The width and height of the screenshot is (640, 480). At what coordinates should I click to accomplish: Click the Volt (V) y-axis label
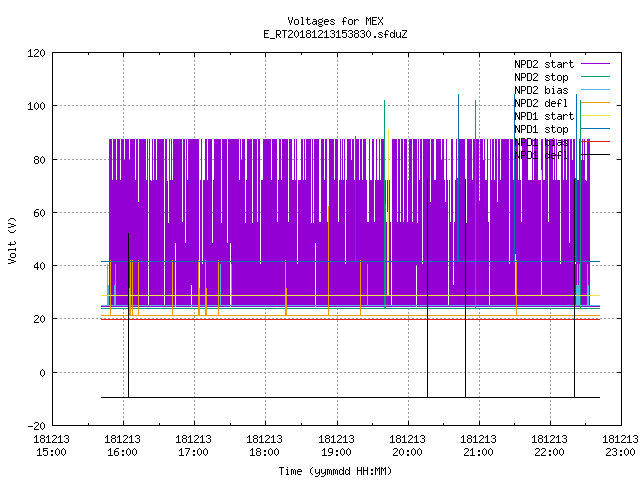coord(13,240)
